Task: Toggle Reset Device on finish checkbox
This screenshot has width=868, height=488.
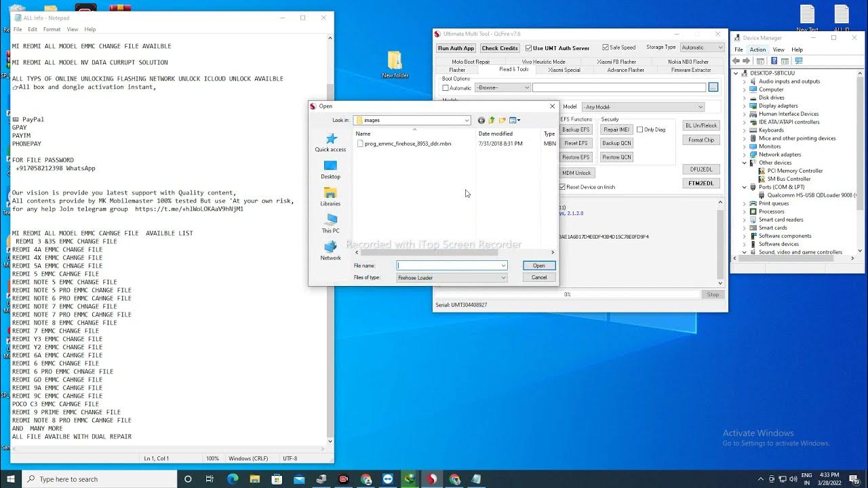Action: coord(562,187)
